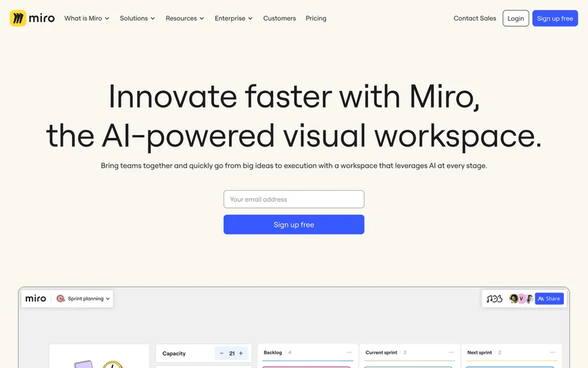Click the large Sign up free button
588x368 pixels.
294,225
